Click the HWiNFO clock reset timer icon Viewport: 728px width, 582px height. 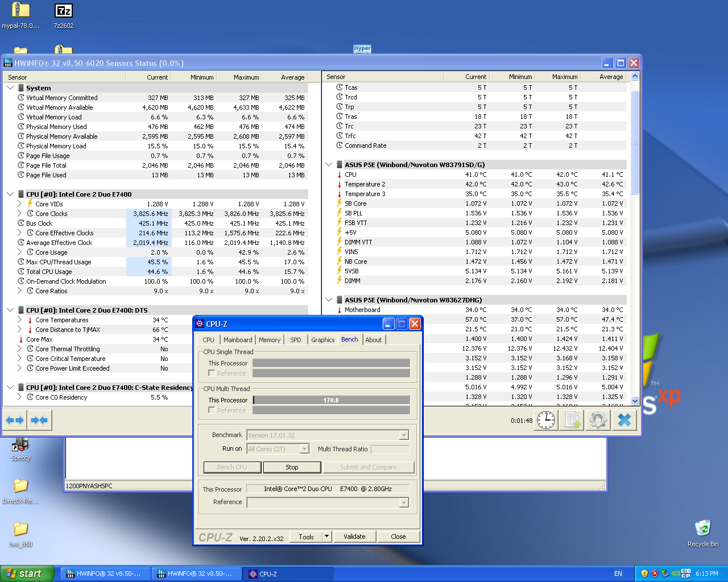point(546,421)
